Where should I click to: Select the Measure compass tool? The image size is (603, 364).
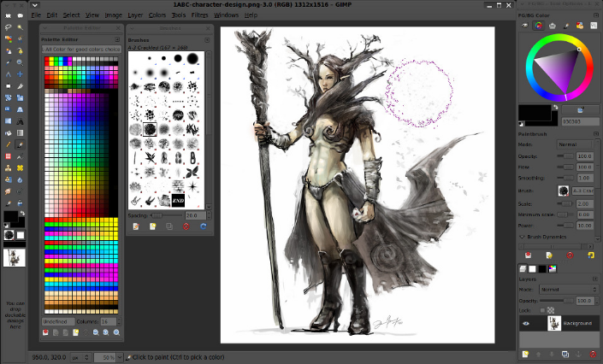[8, 74]
